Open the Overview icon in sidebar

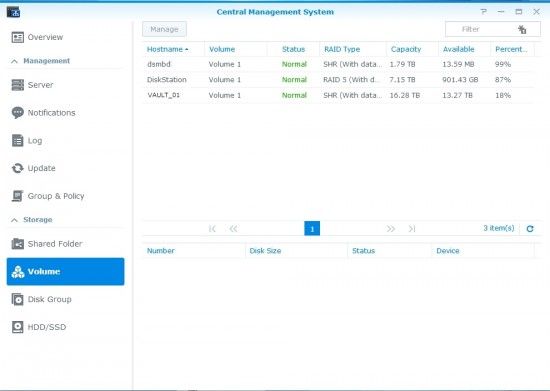18,37
